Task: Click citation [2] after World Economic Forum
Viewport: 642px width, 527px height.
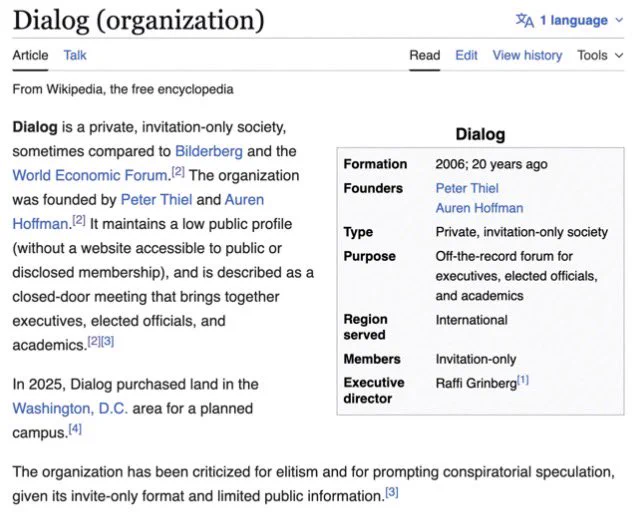Action: [x=178, y=172]
